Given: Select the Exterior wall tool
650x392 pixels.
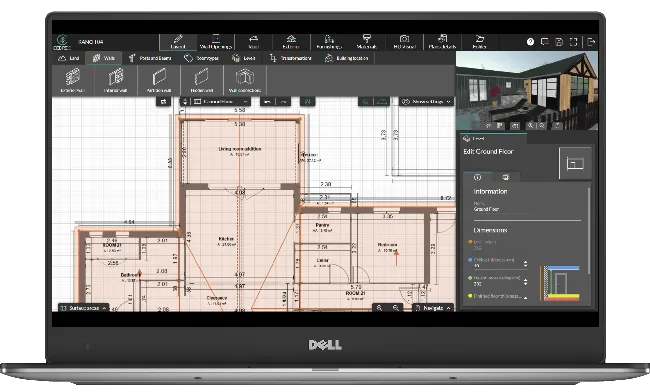Looking at the screenshot, I should coord(73,80).
